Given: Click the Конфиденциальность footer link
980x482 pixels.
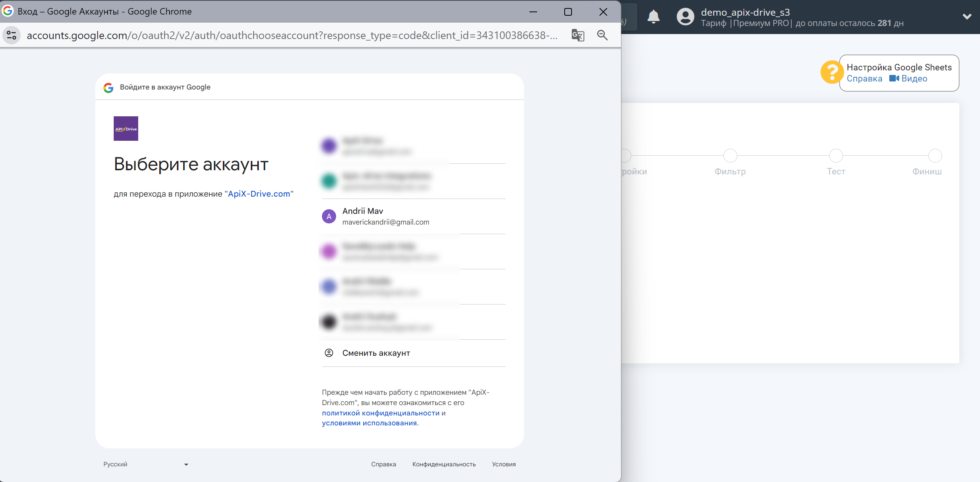Looking at the screenshot, I should [x=444, y=464].
